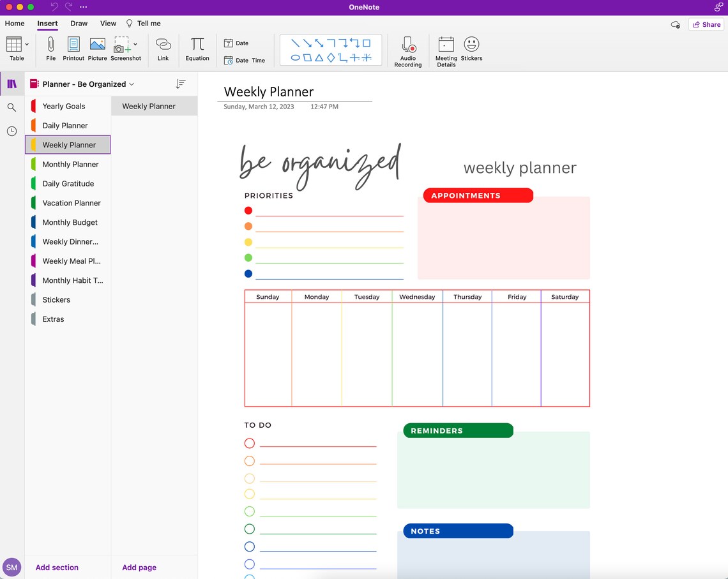Insert a Link
Image resolution: width=728 pixels, height=579 pixels.
[163, 48]
